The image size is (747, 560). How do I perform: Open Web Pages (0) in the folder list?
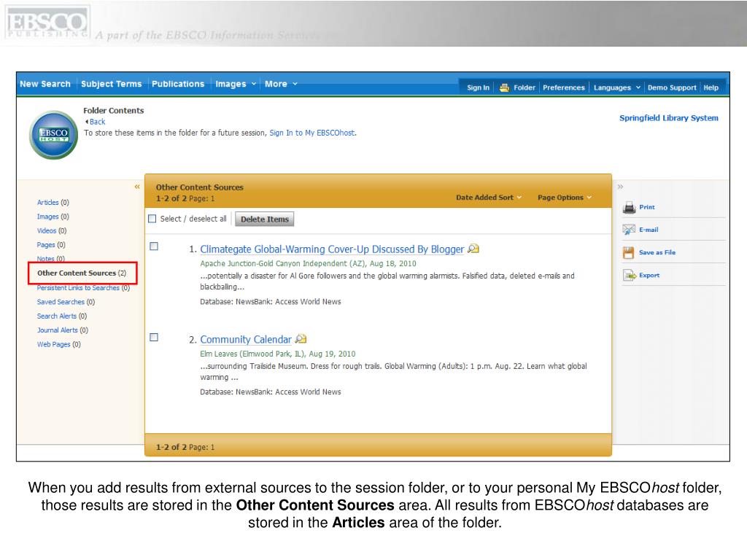coord(58,344)
